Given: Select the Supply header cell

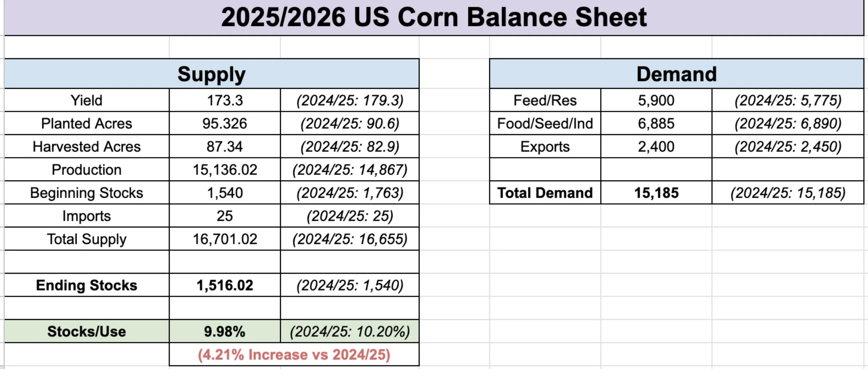Looking at the screenshot, I should (x=211, y=74).
